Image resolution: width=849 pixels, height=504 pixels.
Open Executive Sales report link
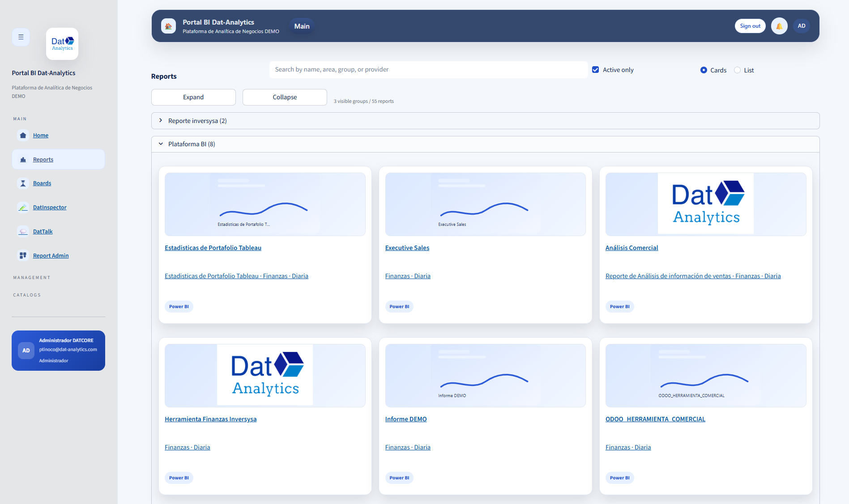coord(407,248)
